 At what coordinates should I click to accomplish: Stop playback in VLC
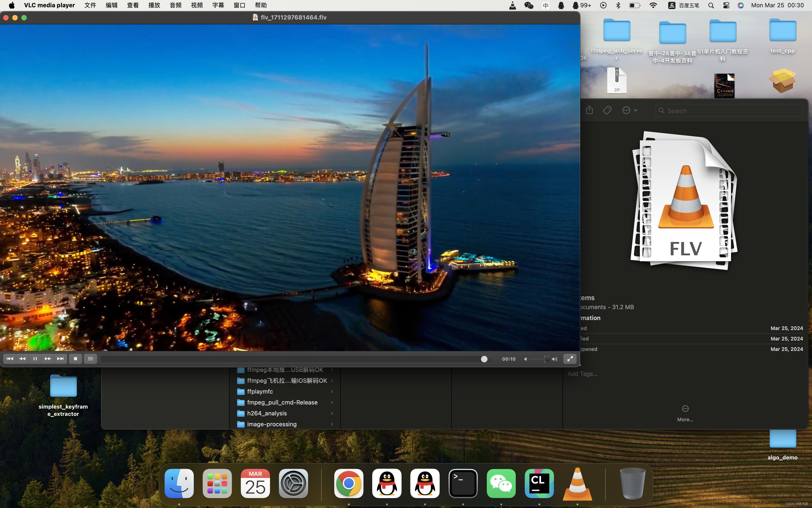click(x=75, y=358)
